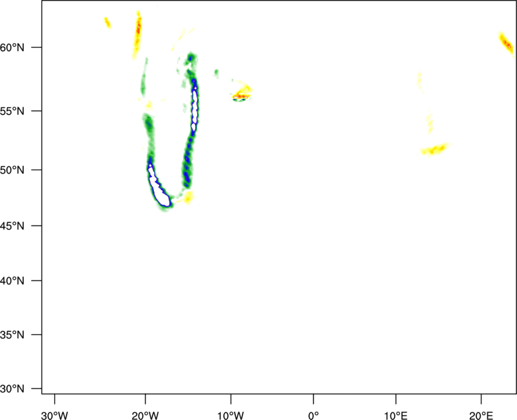Click the 30°N latitude label

[x=12, y=389]
